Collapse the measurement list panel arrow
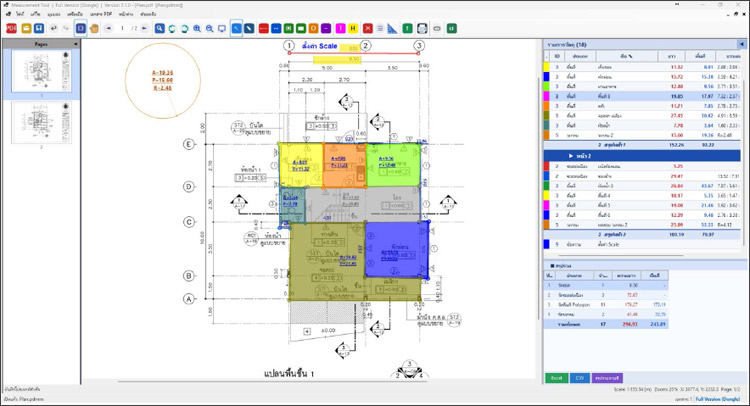The width and height of the screenshot is (750, 406). 740,44
